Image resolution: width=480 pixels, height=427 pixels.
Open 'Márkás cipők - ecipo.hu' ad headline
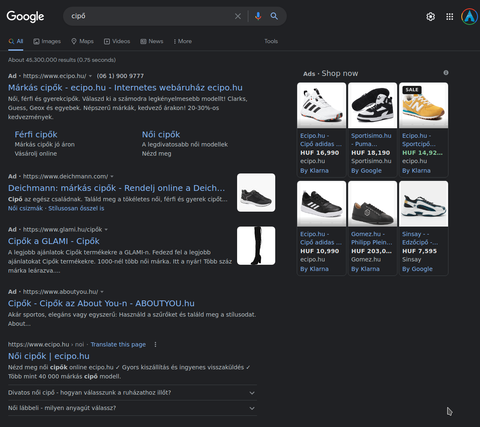125,88
